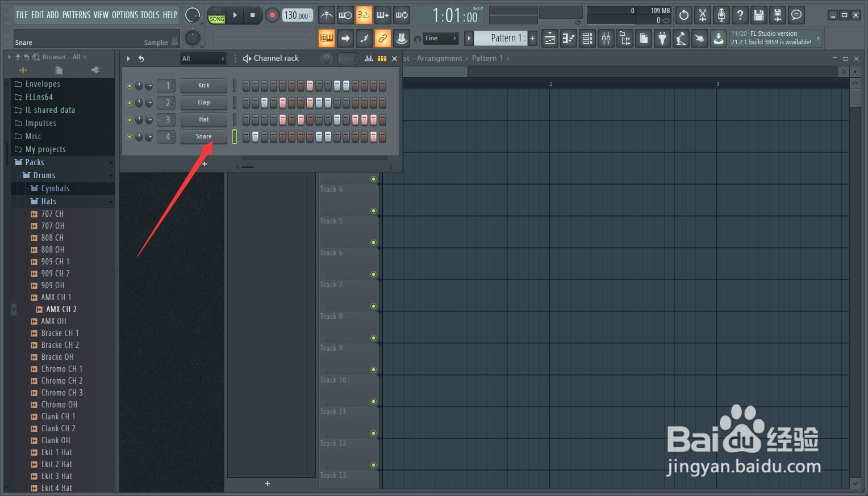Viewport: 868px width, 496px height.
Task: Adjust the Channel rack swing knob
Action: (x=327, y=58)
